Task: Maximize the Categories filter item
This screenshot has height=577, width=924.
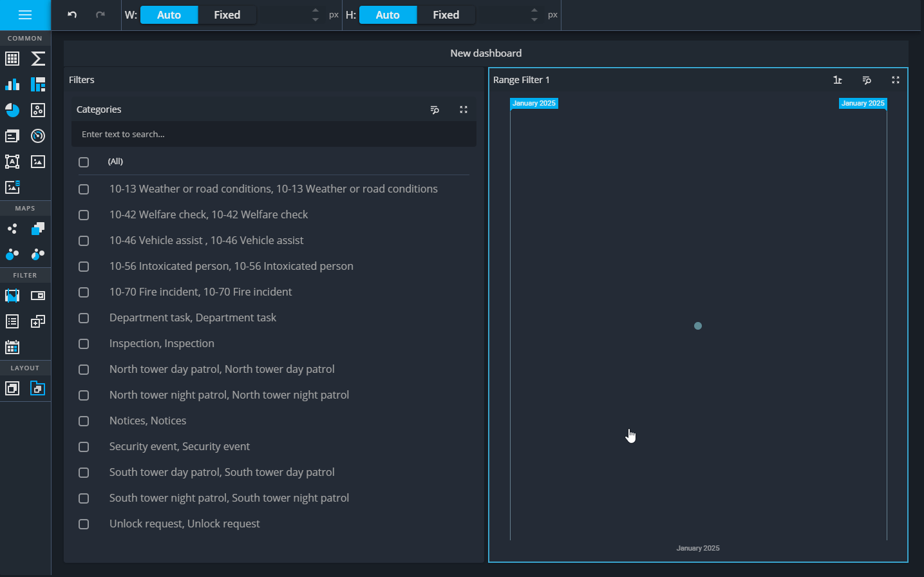Action: point(464,109)
